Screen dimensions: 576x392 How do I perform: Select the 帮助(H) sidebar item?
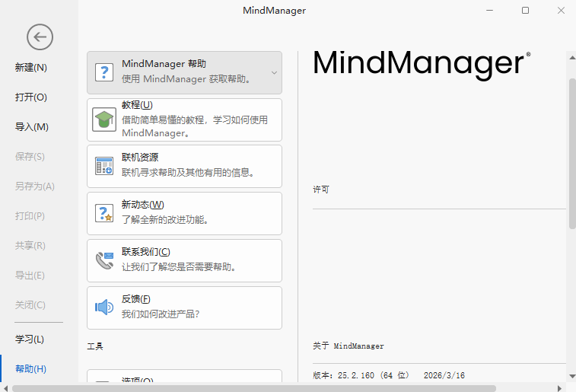pos(31,369)
